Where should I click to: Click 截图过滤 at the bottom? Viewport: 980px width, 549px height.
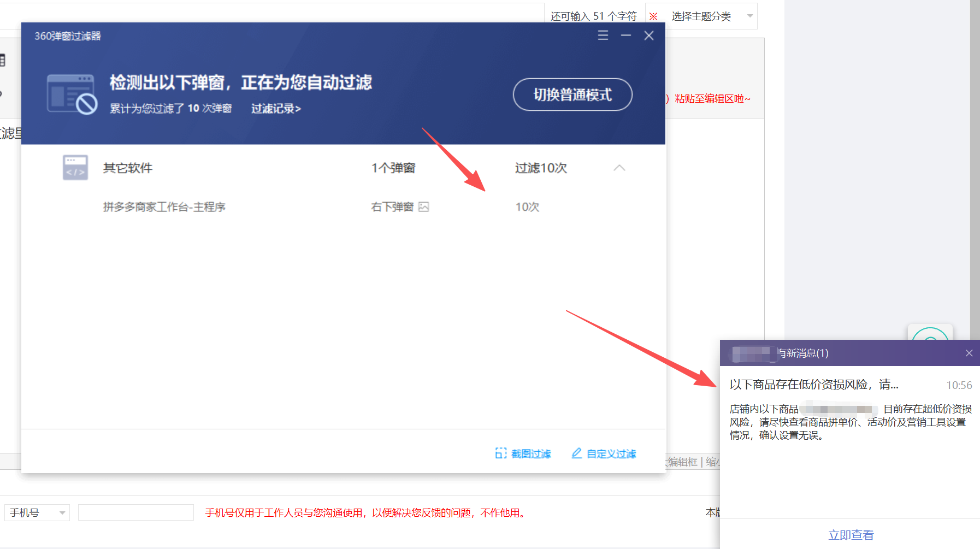(x=523, y=453)
